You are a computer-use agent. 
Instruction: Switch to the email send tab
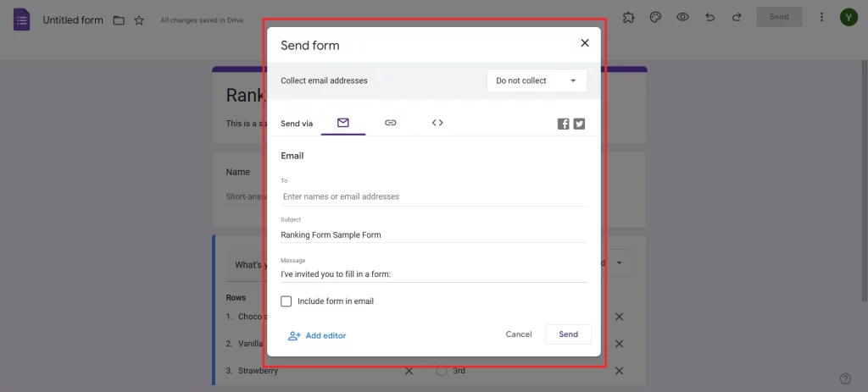click(342, 123)
